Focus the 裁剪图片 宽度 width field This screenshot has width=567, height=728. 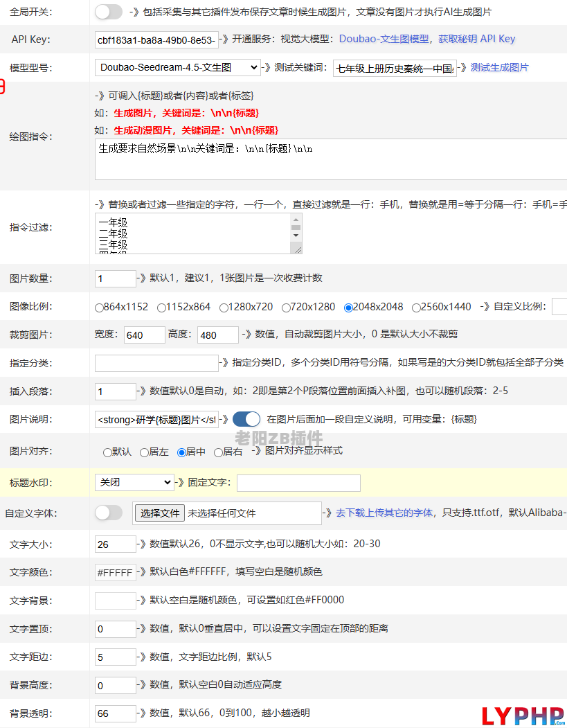tap(144, 335)
